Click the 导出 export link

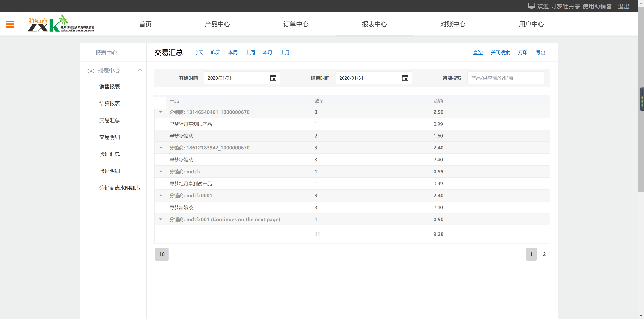[540, 53]
